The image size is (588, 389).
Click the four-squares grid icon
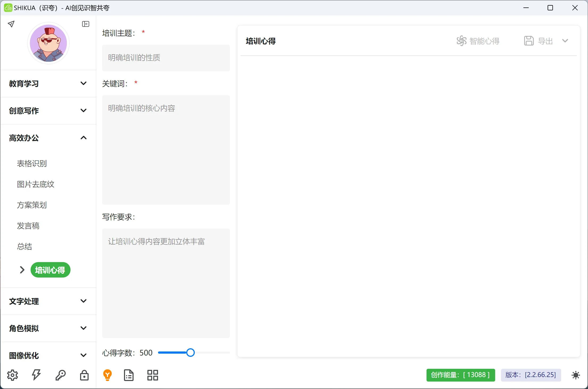tap(153, 375)
